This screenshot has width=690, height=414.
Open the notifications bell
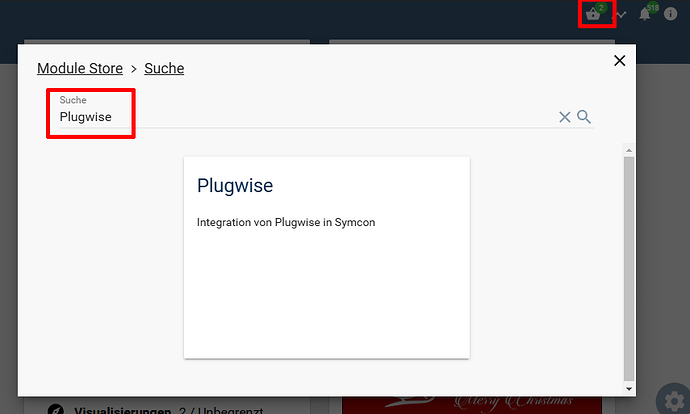[646, 14]
